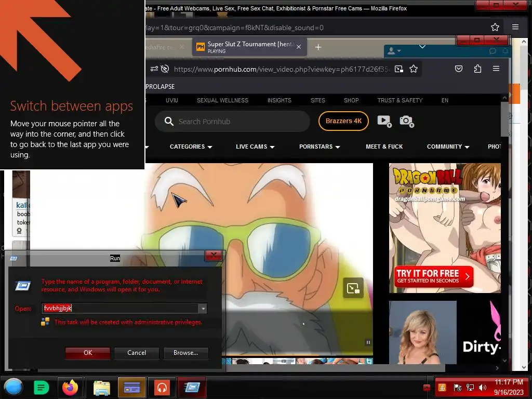This screenshot has width=532, height=399.
Task: Open the site permissions icon next to the URL
Action: (154, 69)
